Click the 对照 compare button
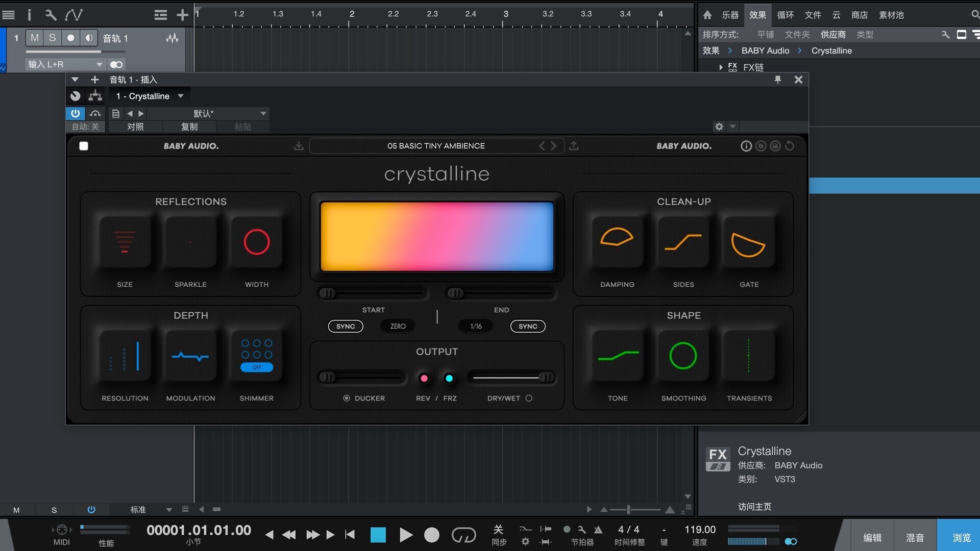The height and width of the screenshot is (551, 980). pos(135,127)
